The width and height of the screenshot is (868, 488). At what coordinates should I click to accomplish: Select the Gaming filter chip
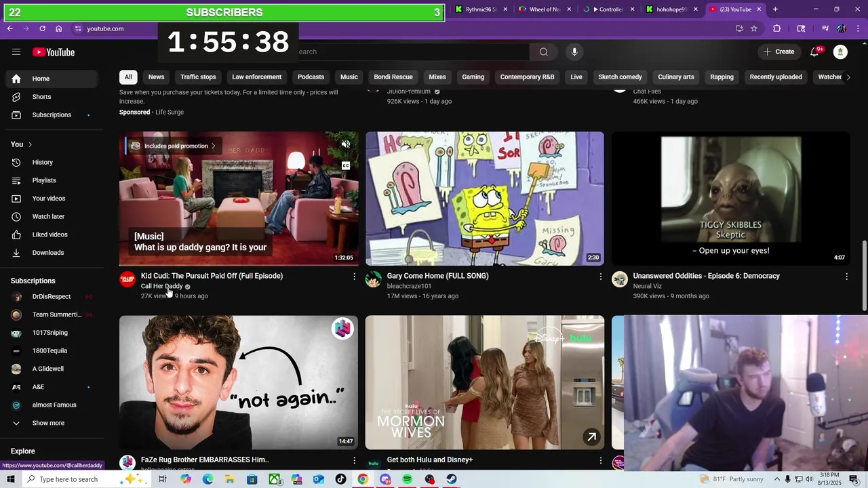point(473,77)
